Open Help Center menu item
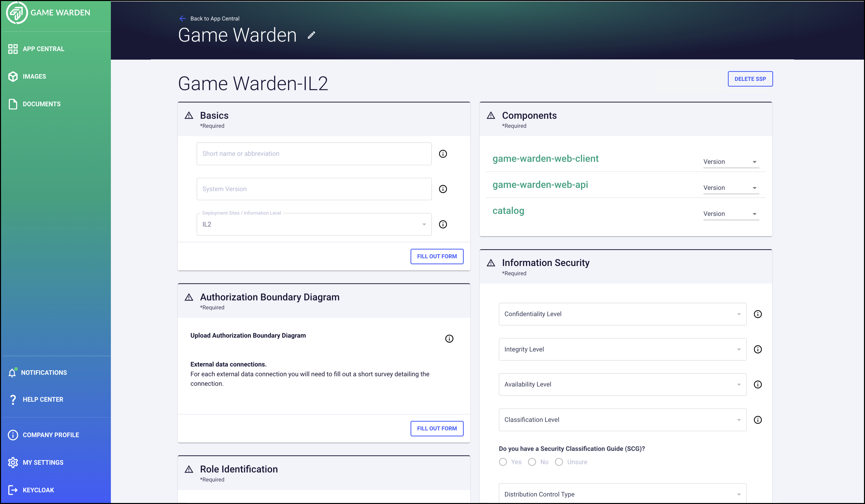The height and width of the screenshot is (504, 865). 43,399
